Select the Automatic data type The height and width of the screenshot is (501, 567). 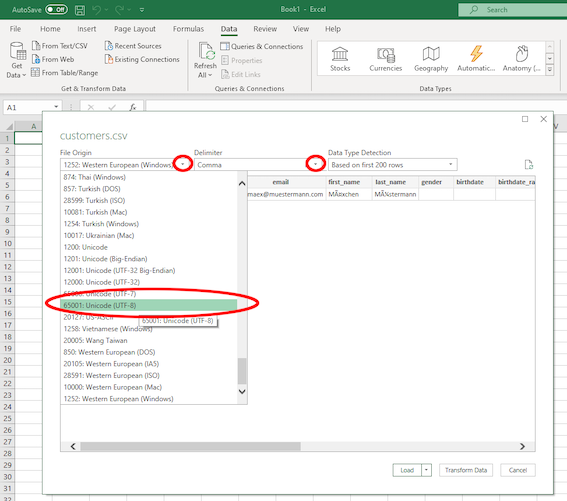pyautogui.click(x=476, y=59)
